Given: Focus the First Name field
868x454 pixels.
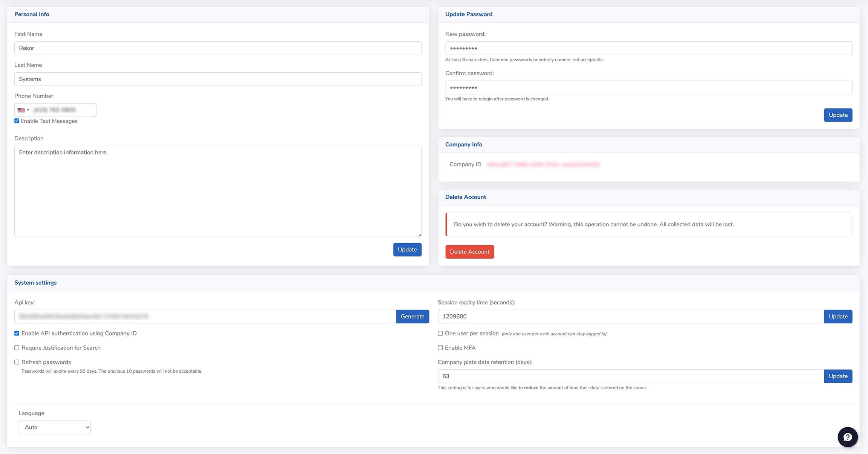Looking at the screenshot, I should tap(218, 48).
